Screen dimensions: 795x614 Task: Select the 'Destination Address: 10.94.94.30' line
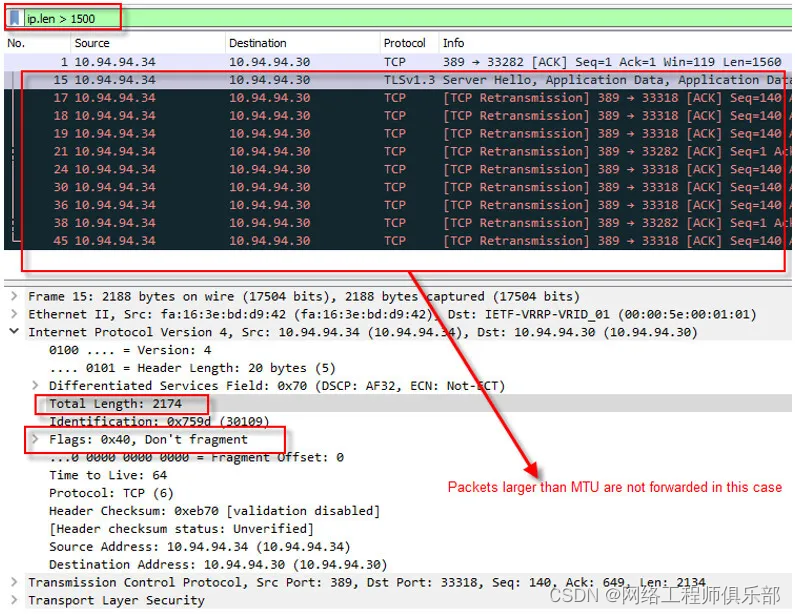[x=218, y=564]
